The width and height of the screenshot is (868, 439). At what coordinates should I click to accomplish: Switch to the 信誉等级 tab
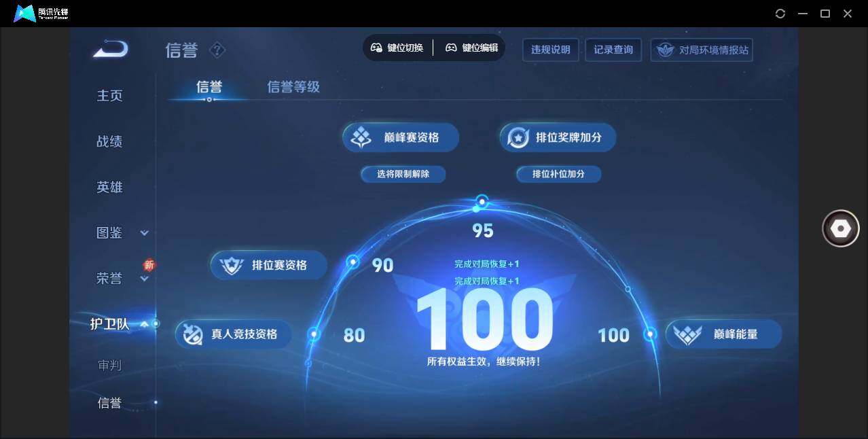(293, 87)
